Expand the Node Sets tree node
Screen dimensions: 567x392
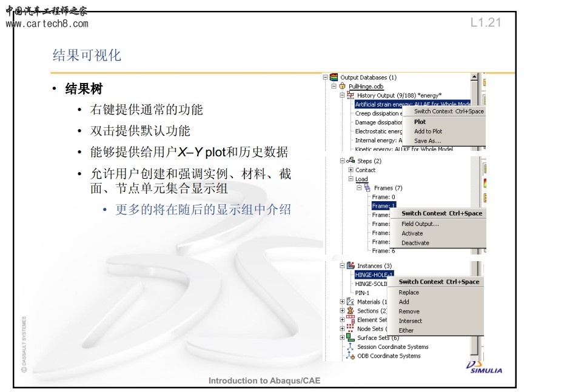point(343,329)
